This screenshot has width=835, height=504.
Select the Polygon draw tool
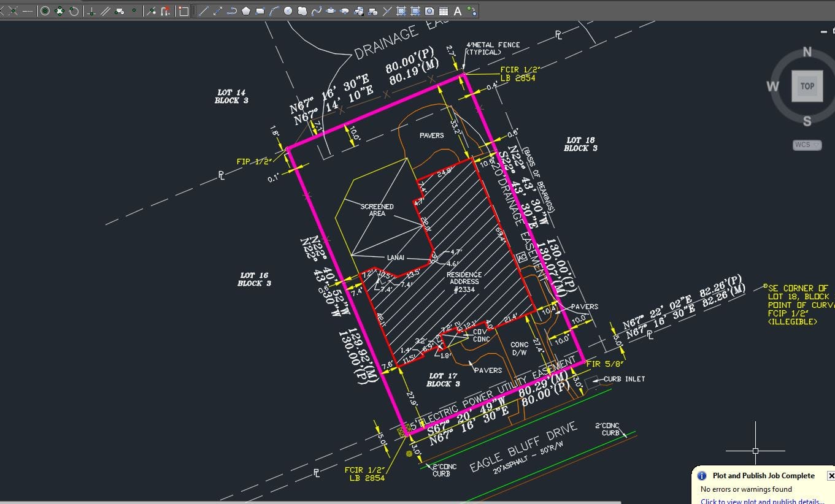[x=246, y=11]
